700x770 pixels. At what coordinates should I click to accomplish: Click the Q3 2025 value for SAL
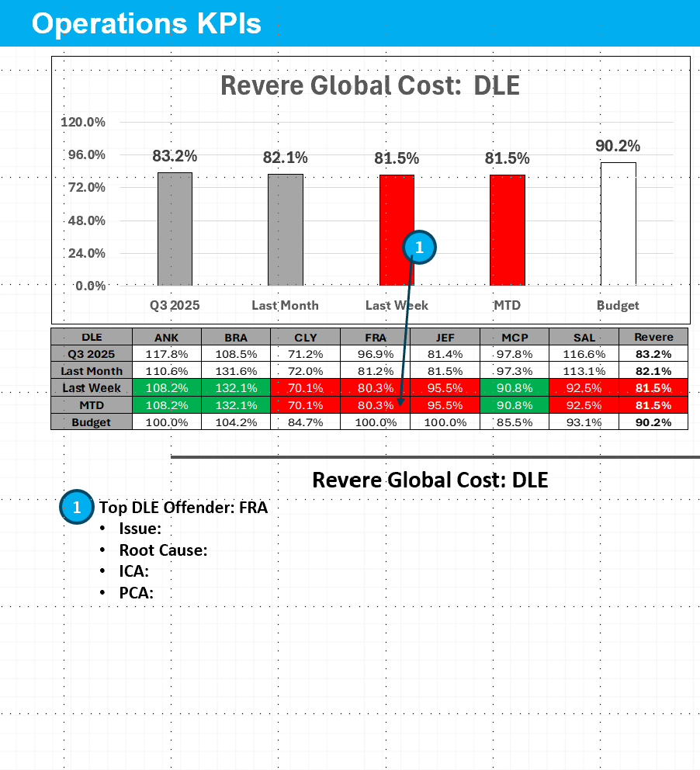[584, 354]
